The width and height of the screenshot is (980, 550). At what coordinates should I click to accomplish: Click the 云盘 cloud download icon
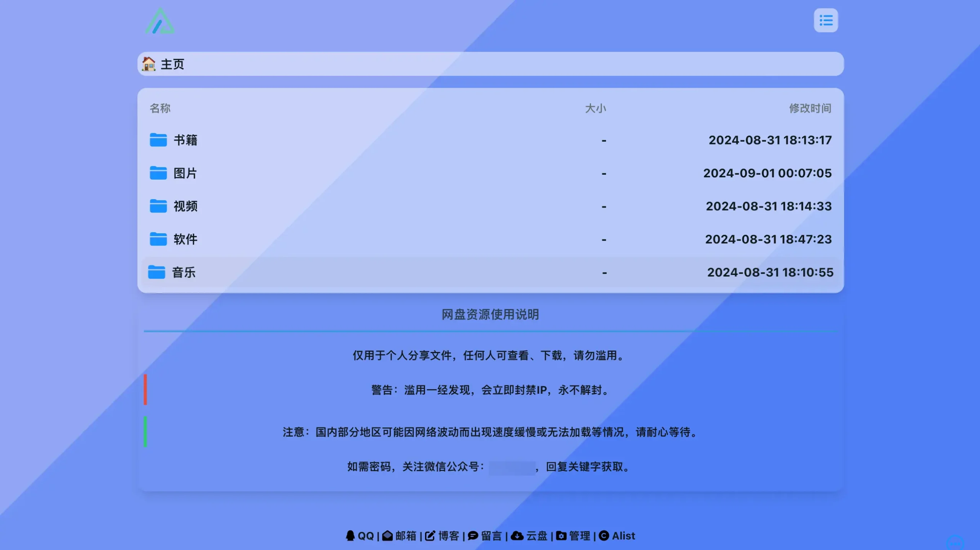pyautogui.click(x=517, y=536)
